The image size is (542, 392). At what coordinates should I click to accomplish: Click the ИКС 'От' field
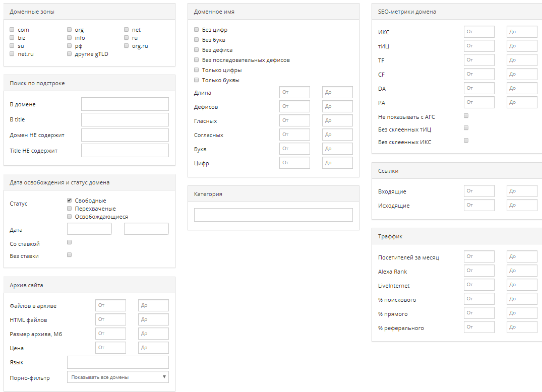(x=479, y=32)
